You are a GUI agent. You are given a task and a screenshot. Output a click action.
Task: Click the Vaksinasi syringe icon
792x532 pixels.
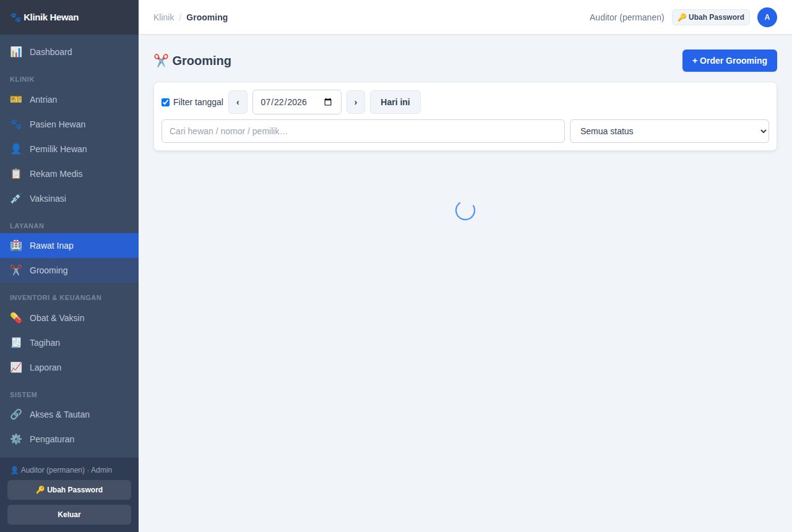click(x=16, y=199)
